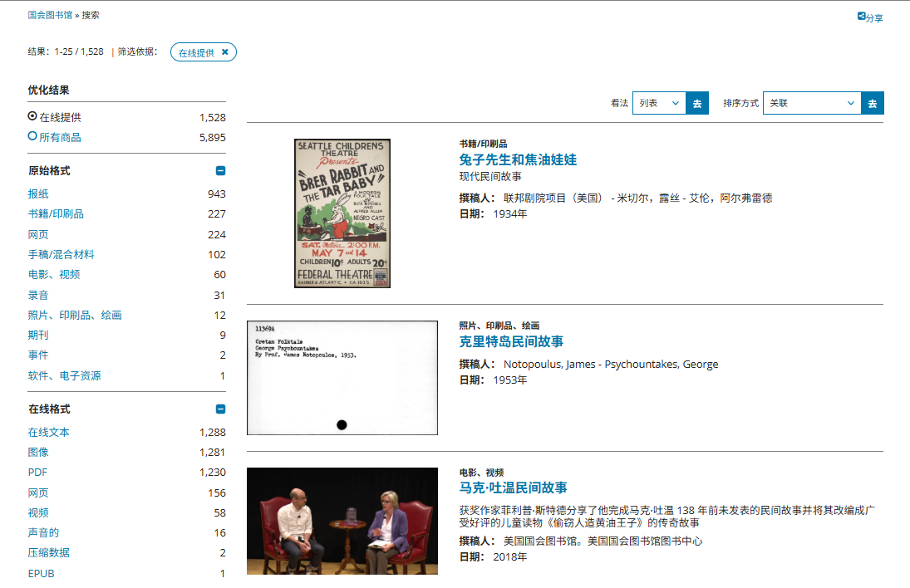Filter by 书籍/印刷品 in the sidebar
Viewport: 910px width, 588px height.
pos(56,213)
